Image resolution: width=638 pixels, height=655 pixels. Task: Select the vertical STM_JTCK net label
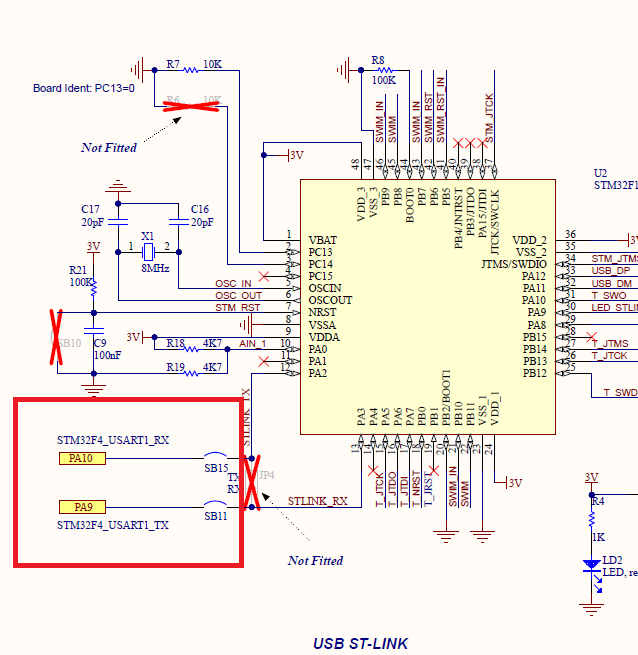coord(489,118)
